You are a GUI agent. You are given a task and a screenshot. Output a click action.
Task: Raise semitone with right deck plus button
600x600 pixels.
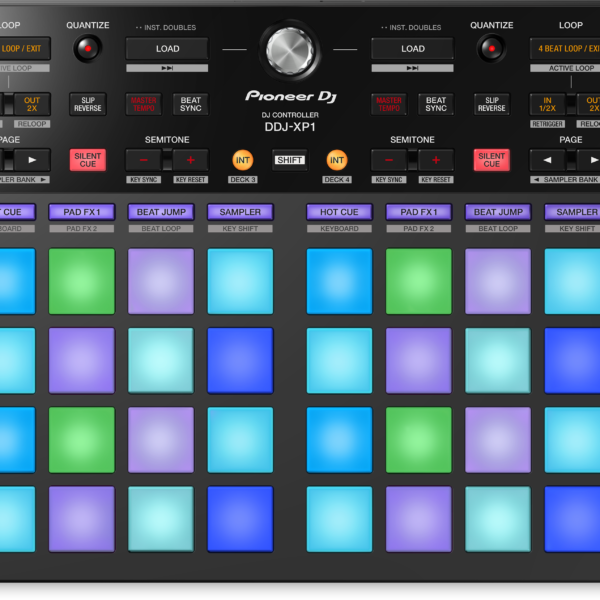(436, 160)
